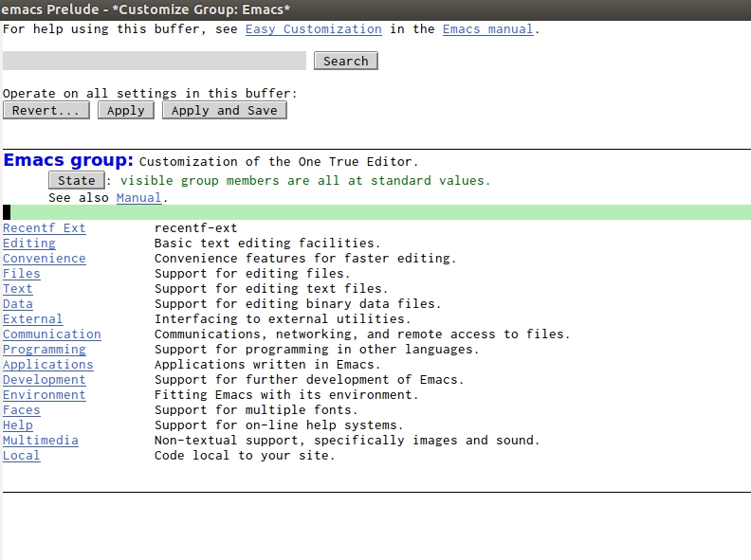The width and height of the screenshot is (751, 560).
Task: Open the Emacs manual link
Action: (x=487, y=29)
